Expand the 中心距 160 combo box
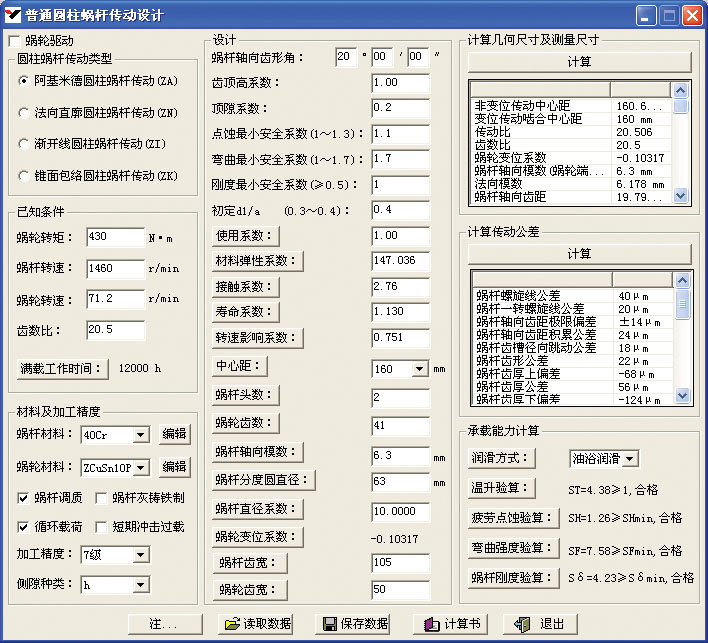This screenshot has height=643, width=708. [x=419, y=369]
